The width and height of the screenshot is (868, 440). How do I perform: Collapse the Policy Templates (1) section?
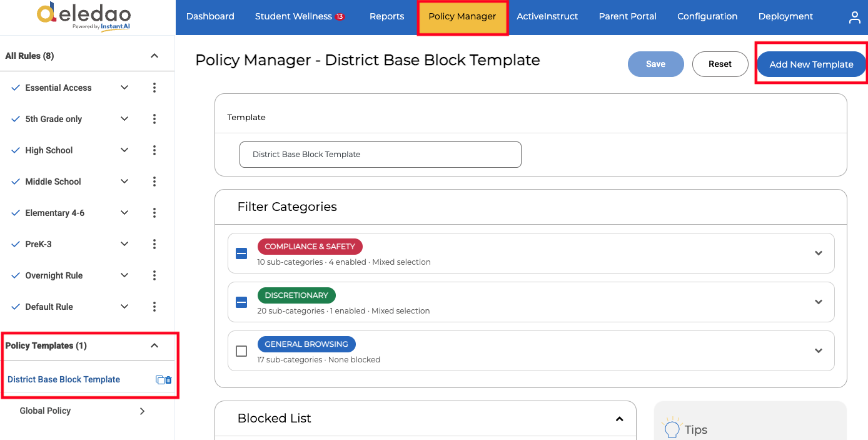(154, 345)
